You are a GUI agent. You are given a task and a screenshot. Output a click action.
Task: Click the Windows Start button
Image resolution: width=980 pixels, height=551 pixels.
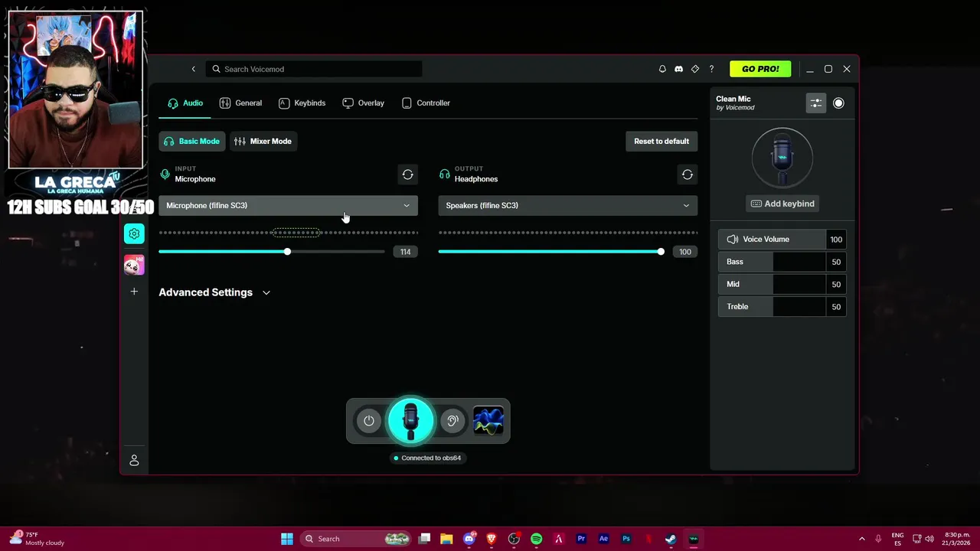(287, 539)
